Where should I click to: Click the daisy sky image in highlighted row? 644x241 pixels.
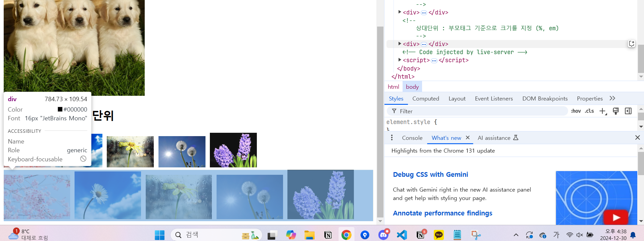pos(108,195)
